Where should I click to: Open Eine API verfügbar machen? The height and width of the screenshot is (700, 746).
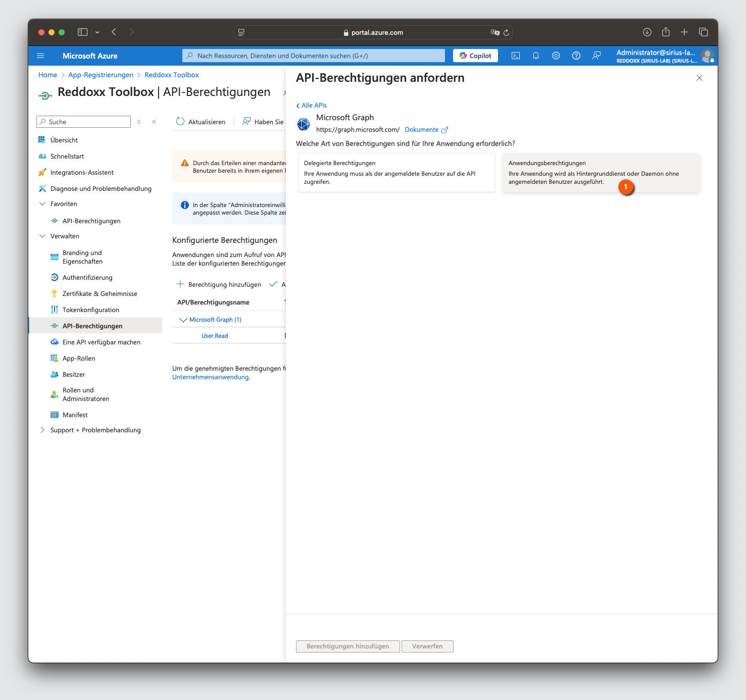click(102, 342)
